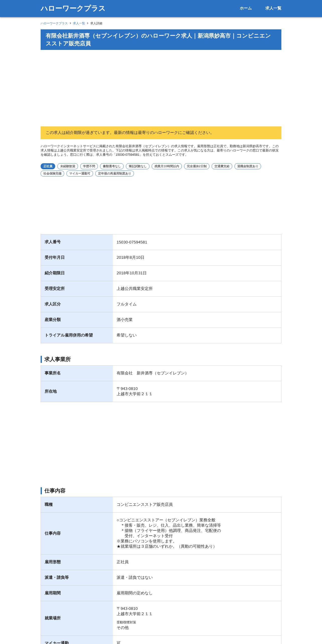This screenshot has height=644, width=322.
Task: Click the 求人事業所 section heading
Action: click(58, 359)
